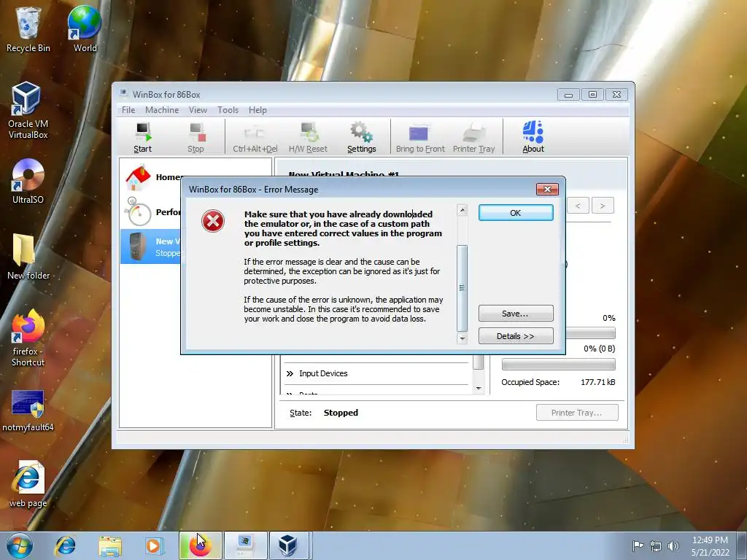The height and width of the screenshot is (560, 747).
Task: Open the About toolbar icon
Action: click(533, 137)
